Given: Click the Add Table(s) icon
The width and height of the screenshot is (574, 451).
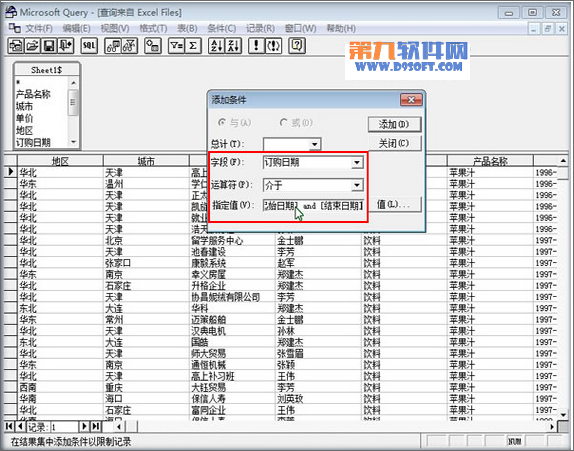Looking at the screenshot, I should tap(153, 46).
